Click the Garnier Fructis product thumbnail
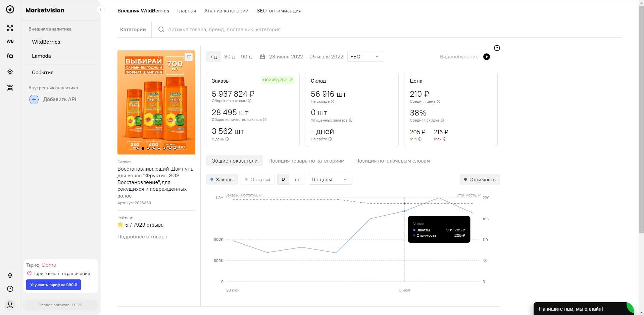 click(156, 102)
